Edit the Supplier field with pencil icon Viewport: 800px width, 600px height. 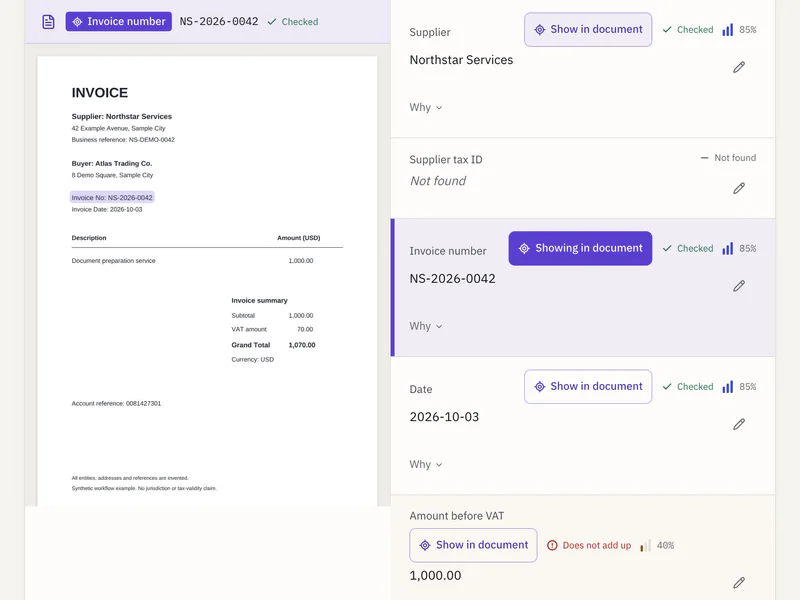(x=739, y=67)
